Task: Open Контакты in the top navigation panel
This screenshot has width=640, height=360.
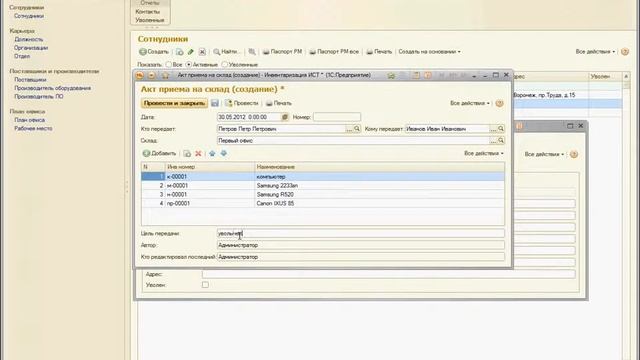Action: (147, 11)
